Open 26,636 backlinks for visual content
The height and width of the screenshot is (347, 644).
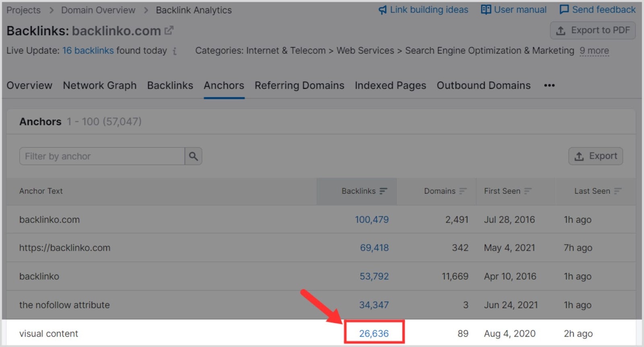[x=374, y=333]
